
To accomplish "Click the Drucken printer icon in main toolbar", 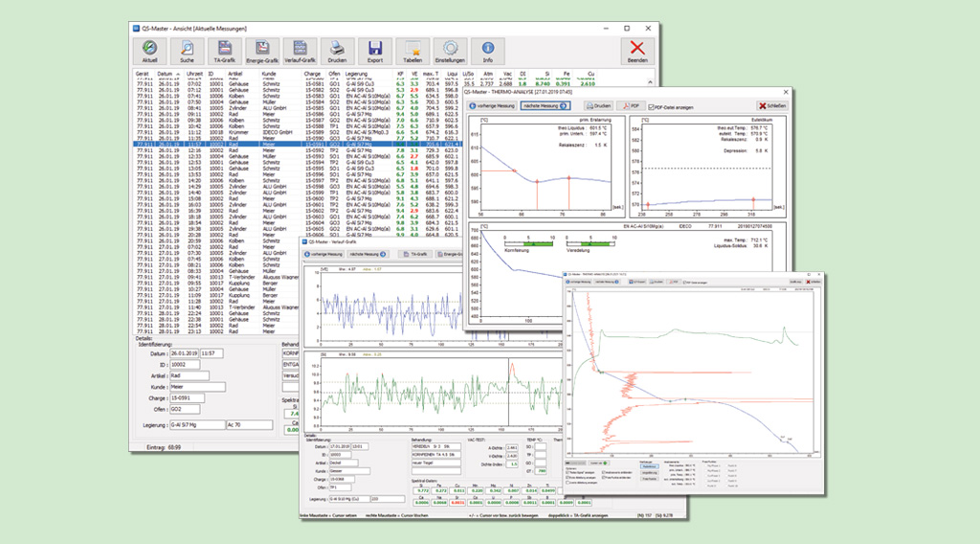I will pyautogui.click(x=337, y=52).
